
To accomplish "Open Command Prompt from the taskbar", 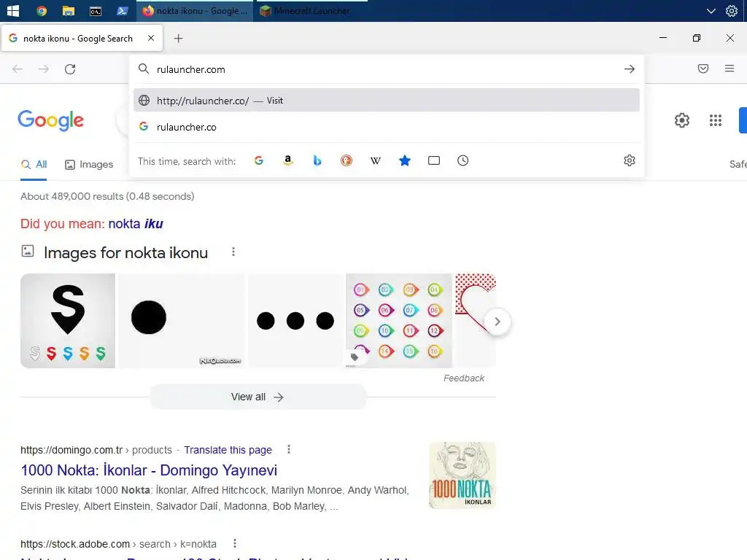I will pos(96,10).
